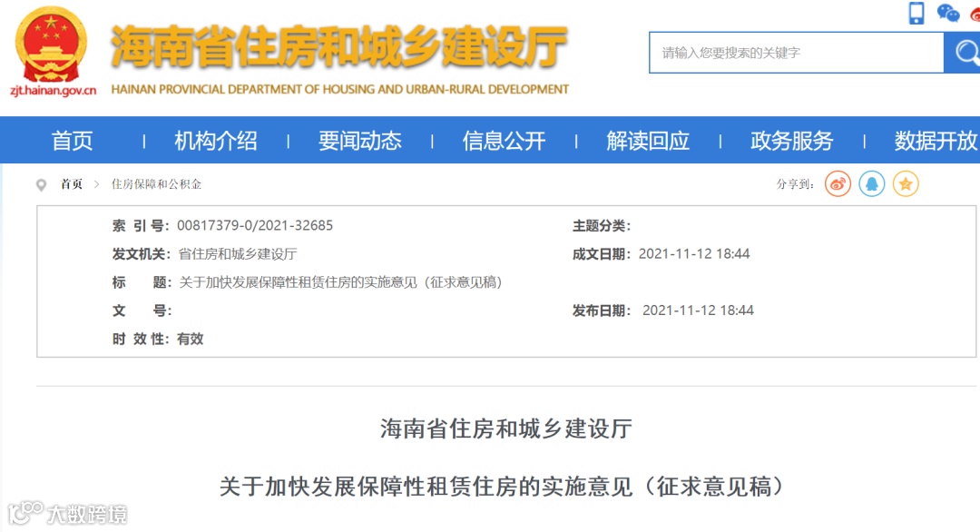The image size is (980, 532).
Task: Open 机构介绍 navigation item
Action: click(216, 141)
